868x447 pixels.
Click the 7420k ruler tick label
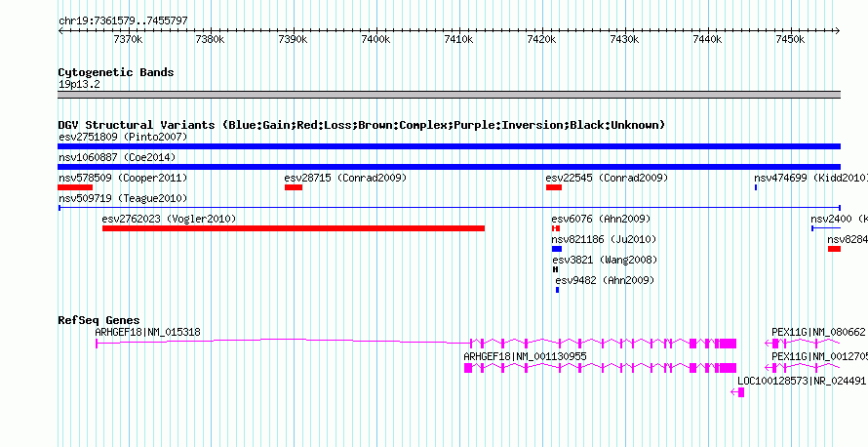[x=541, y=39]
